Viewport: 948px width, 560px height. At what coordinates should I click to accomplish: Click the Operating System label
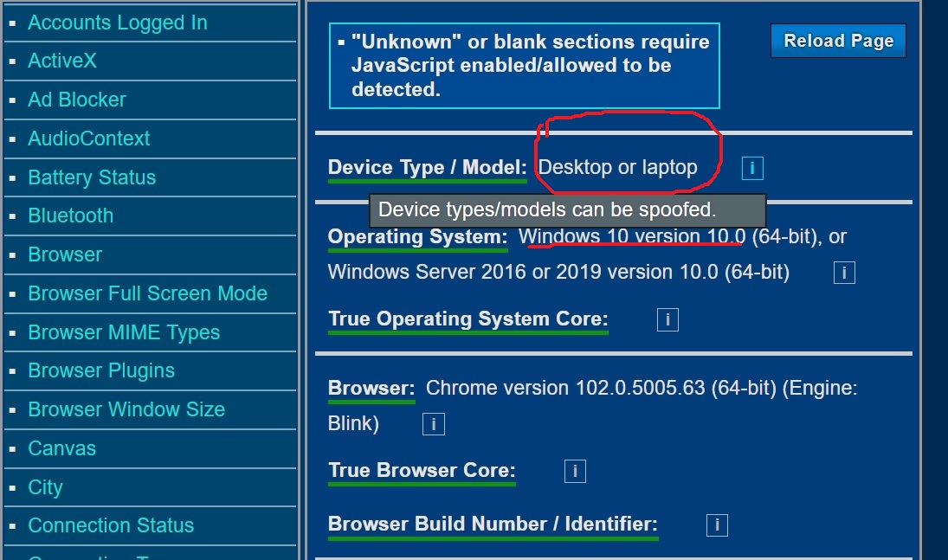pos(417,236)
